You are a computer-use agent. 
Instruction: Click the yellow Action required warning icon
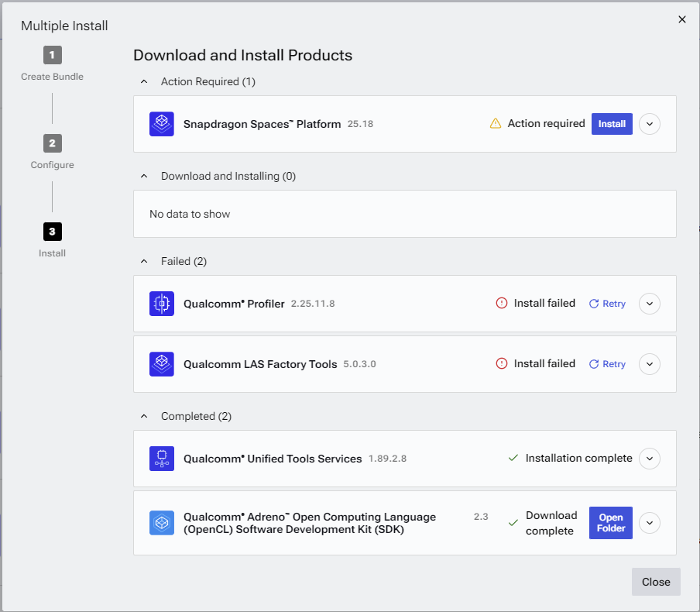[496, 123]
